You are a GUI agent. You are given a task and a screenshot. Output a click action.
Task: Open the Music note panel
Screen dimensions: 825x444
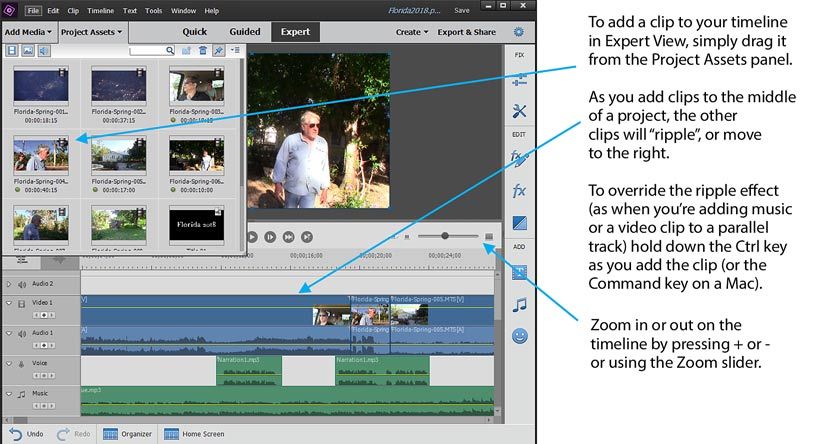click(x=519, y=305)
